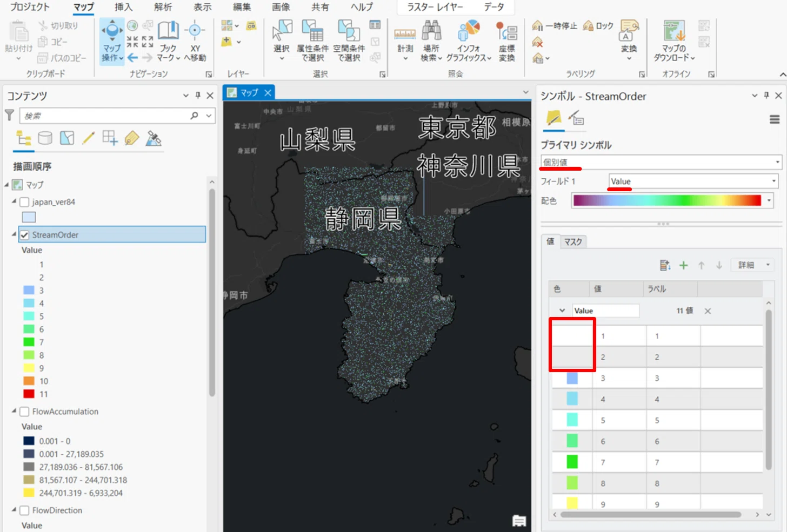Click the blue color swatch for value 3
The height and width of the screenshot is (532, 787).
point(572,378)
